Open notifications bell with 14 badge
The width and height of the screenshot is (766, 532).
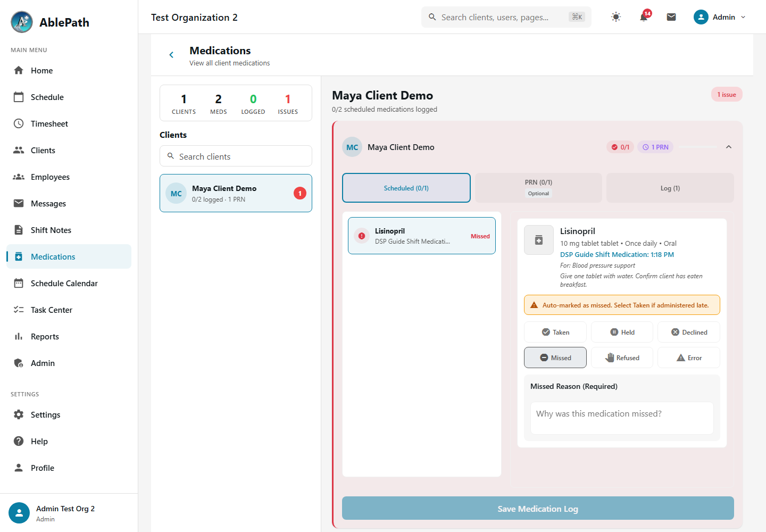[644, 17]
